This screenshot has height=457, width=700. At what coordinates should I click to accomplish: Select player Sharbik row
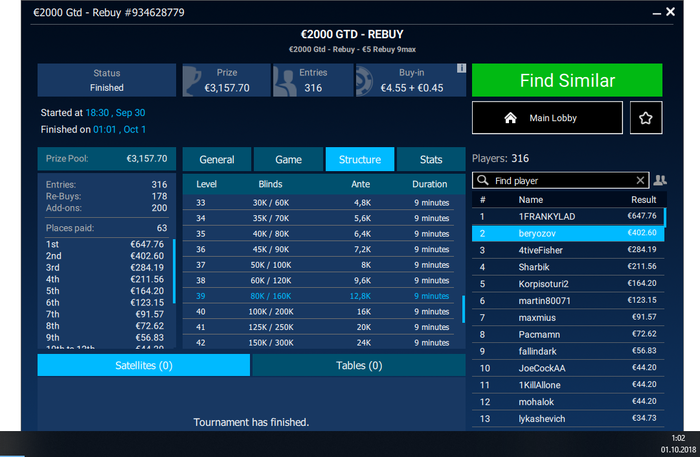pos(568,267)
